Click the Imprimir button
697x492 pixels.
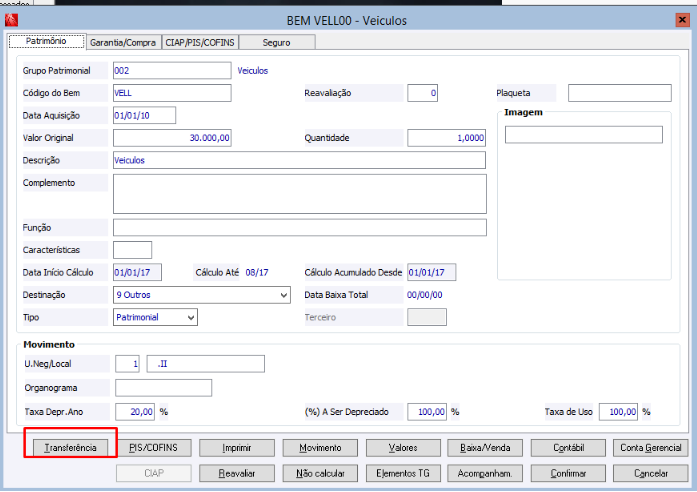click(237, 448)
